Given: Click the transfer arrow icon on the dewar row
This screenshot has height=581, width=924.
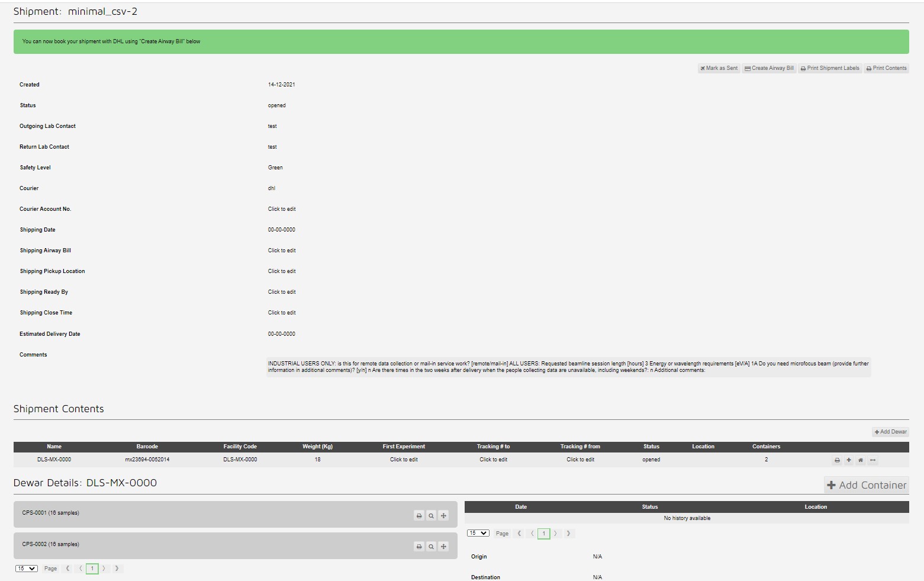Looking at the screenshot, I should (x=873, y=460).
